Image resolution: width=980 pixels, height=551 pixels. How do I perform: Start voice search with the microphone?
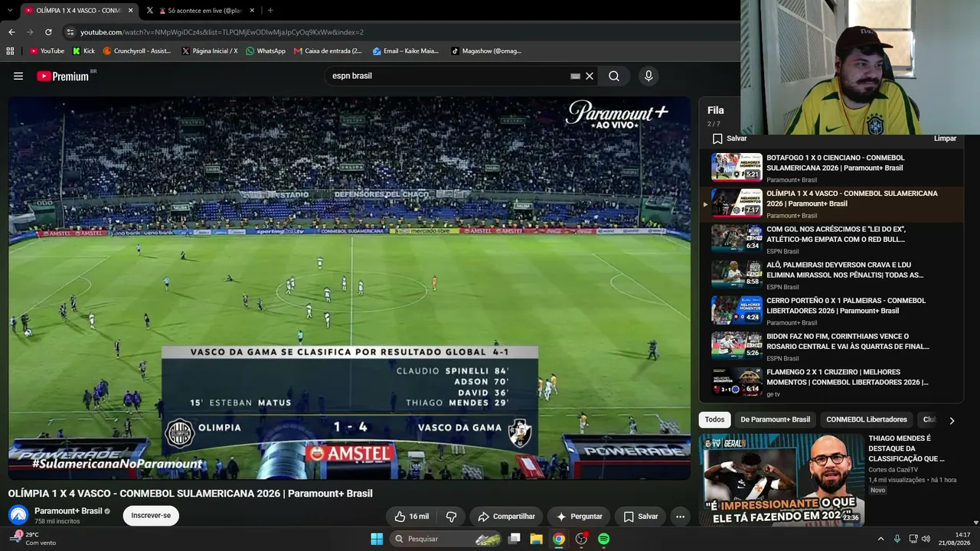pos(648,76)
